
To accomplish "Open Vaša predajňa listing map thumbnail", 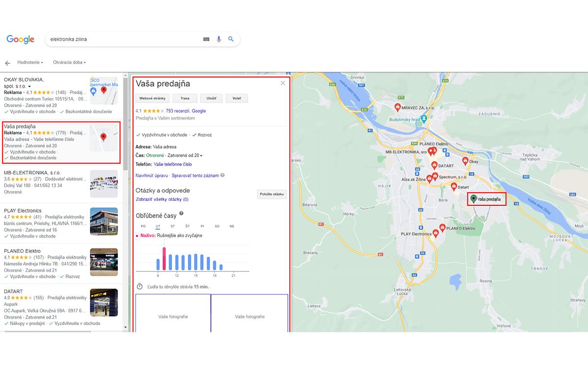I will (103, 138).
